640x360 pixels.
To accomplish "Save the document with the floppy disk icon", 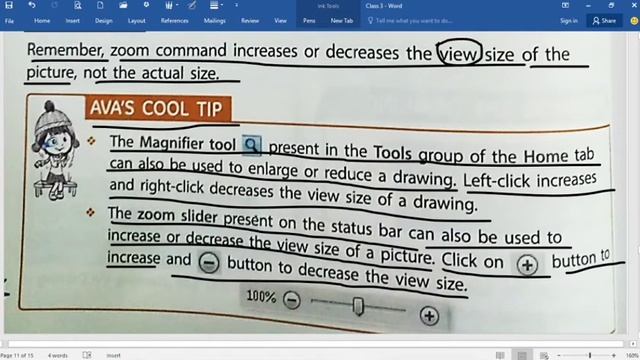I will click(9, 5).
